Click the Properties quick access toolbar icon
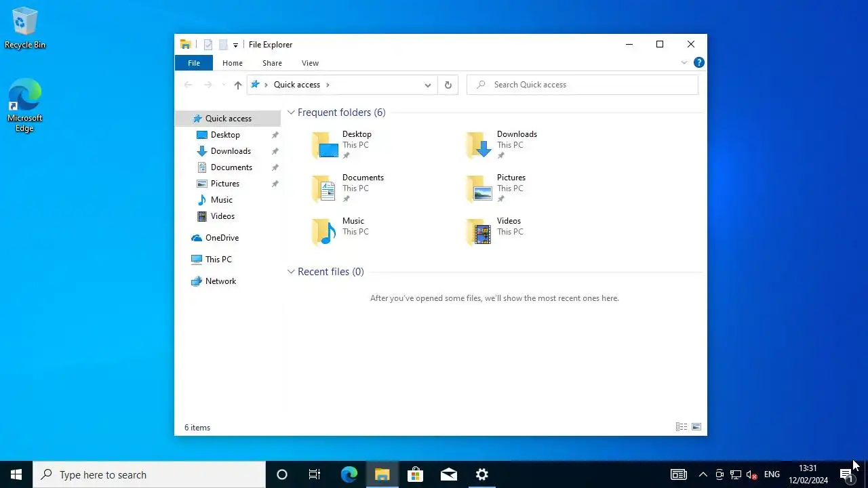The height and width of the screenshot is (488, 868). (208, 45)
